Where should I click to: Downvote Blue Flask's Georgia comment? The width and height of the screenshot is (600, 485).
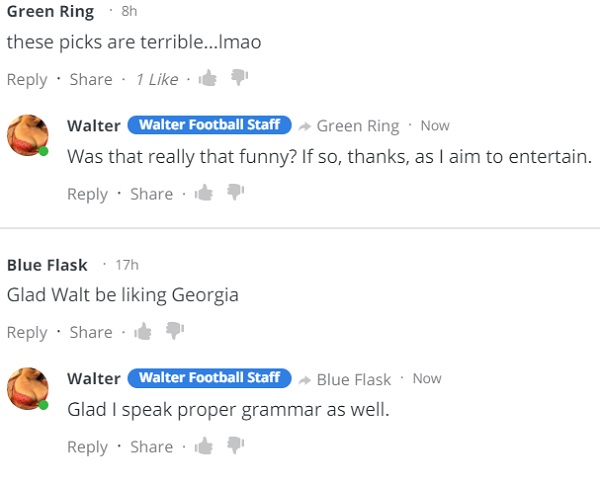174,330
